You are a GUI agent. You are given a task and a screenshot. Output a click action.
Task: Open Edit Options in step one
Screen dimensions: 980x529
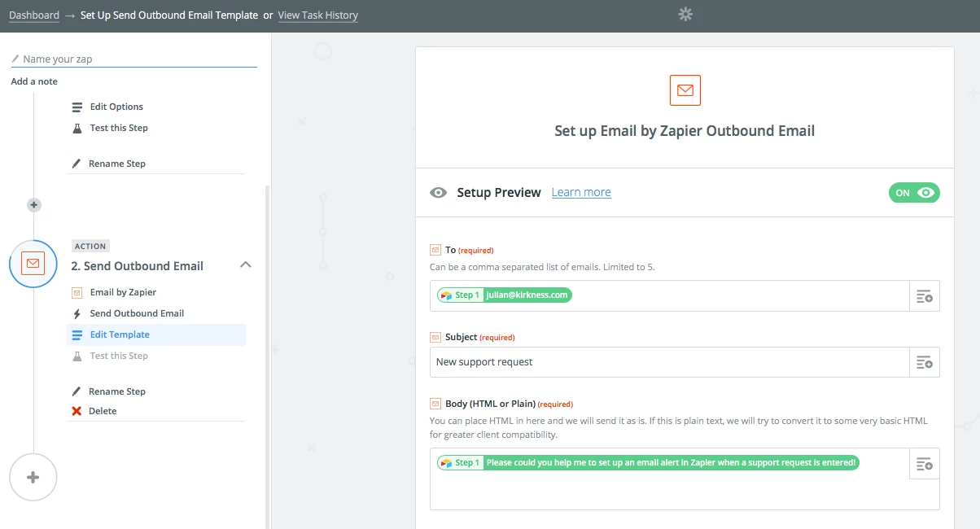(116, 107)
